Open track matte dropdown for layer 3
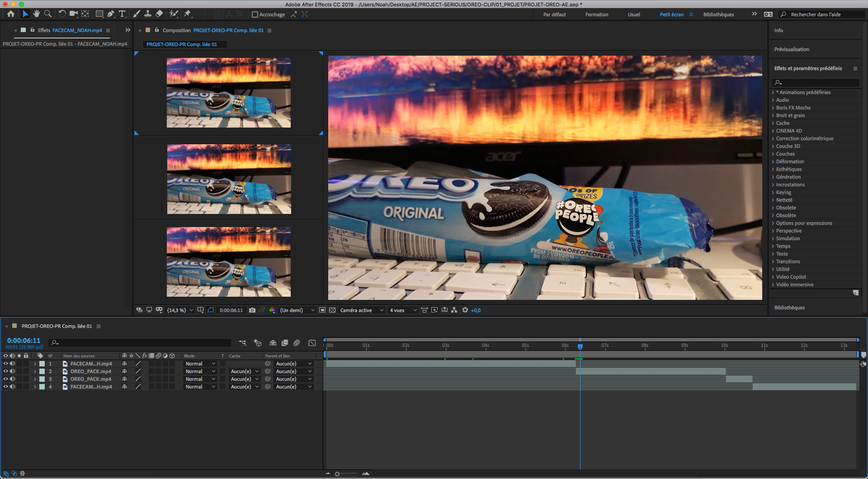868x479 pixels. (x=245, y=379)
